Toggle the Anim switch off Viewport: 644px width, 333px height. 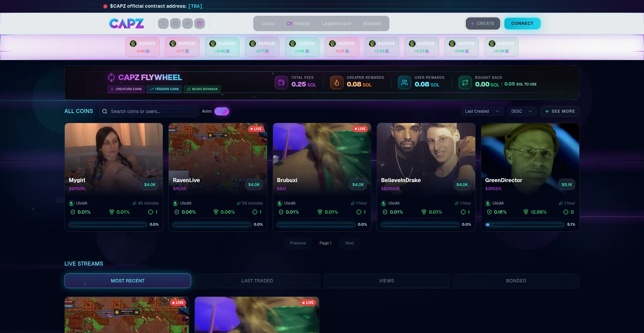click(x=221, y=111)
